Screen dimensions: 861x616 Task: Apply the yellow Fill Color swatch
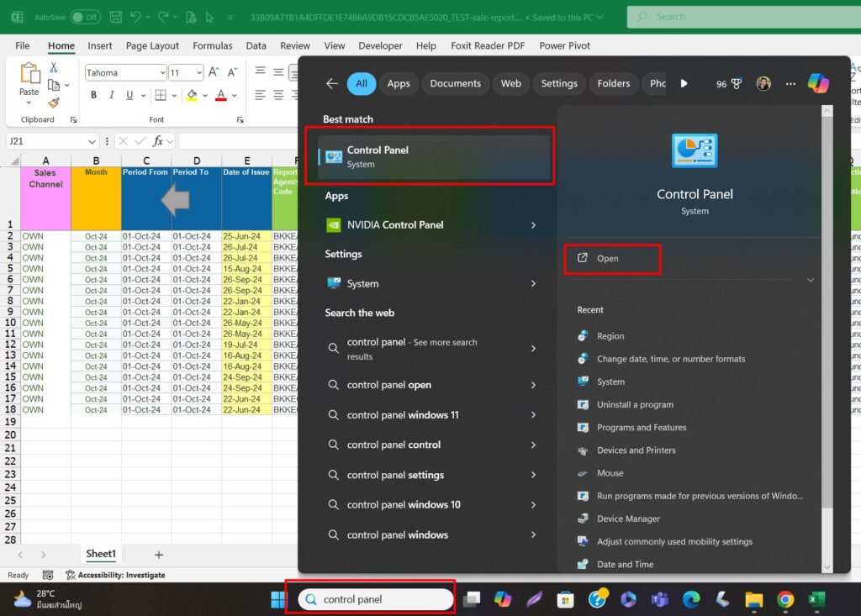point(192,95)
